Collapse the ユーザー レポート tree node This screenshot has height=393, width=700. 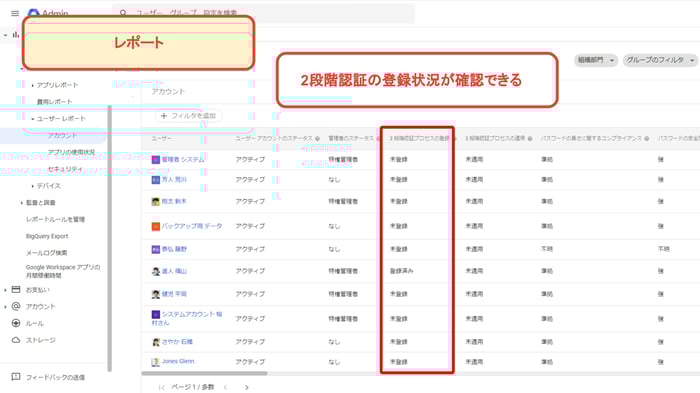click(32, 119)
